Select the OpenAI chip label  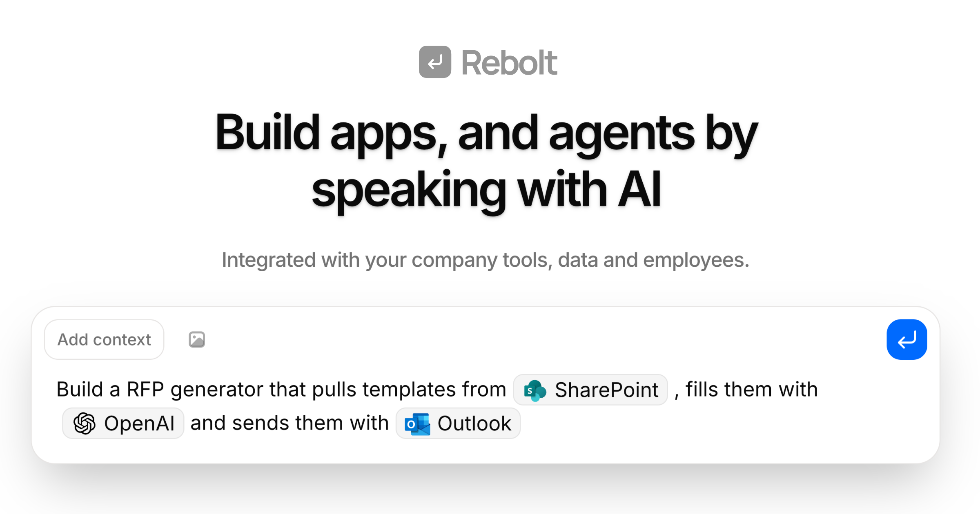tap(139, 423)
